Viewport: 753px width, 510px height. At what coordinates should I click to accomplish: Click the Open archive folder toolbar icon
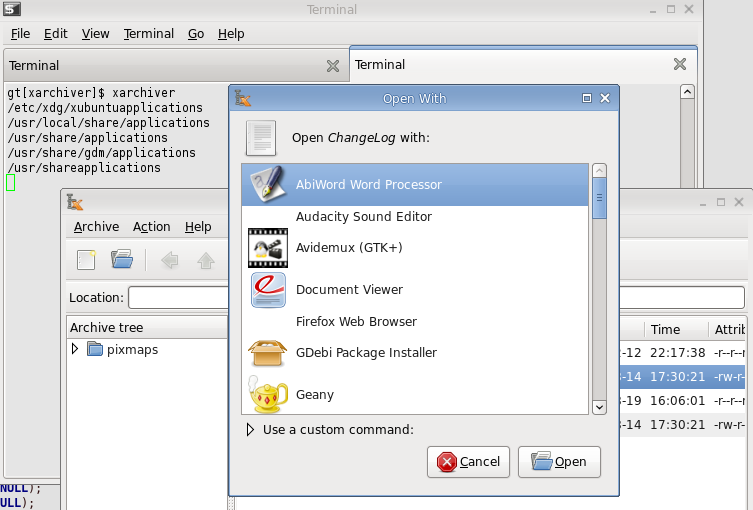pyautogui.click(x=122, y=261)
